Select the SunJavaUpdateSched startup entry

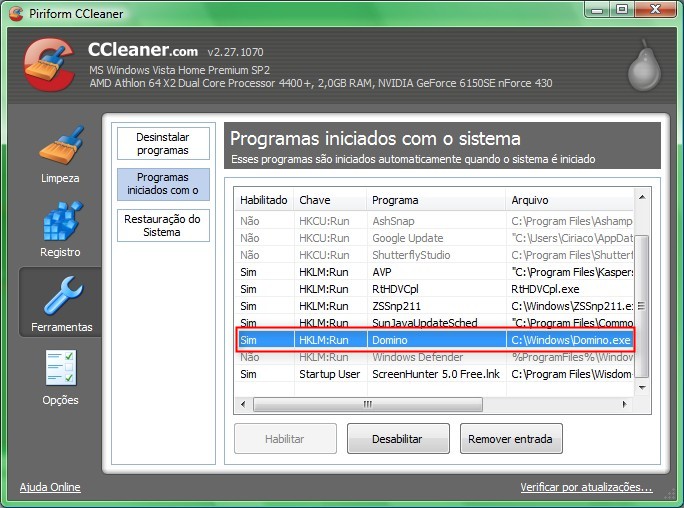434,322
